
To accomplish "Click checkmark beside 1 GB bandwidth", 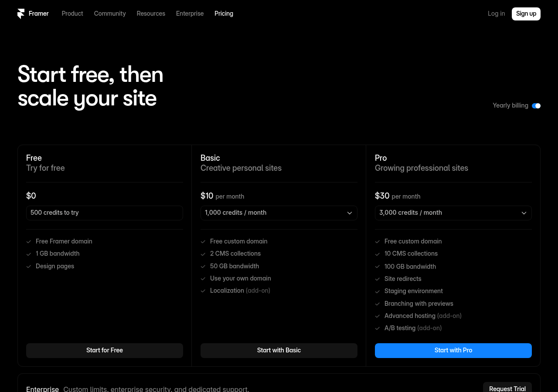I will coord(29,254).
